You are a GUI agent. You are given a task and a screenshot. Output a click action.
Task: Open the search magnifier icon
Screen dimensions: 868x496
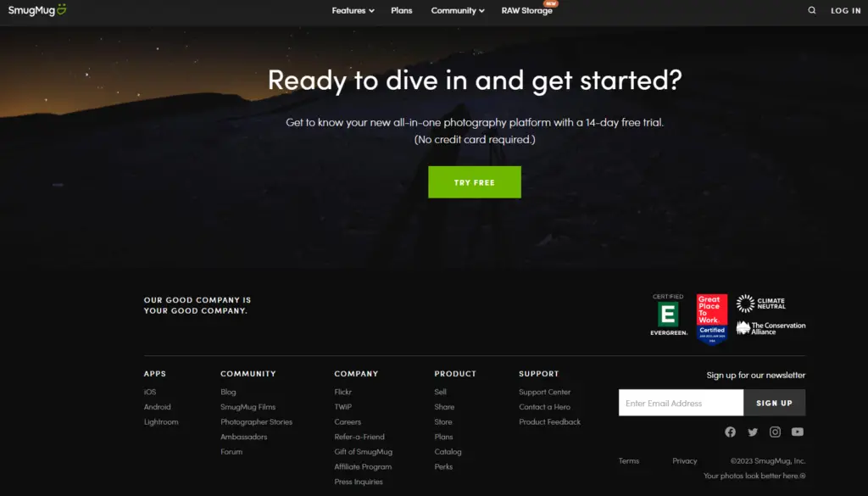[812, 11]
